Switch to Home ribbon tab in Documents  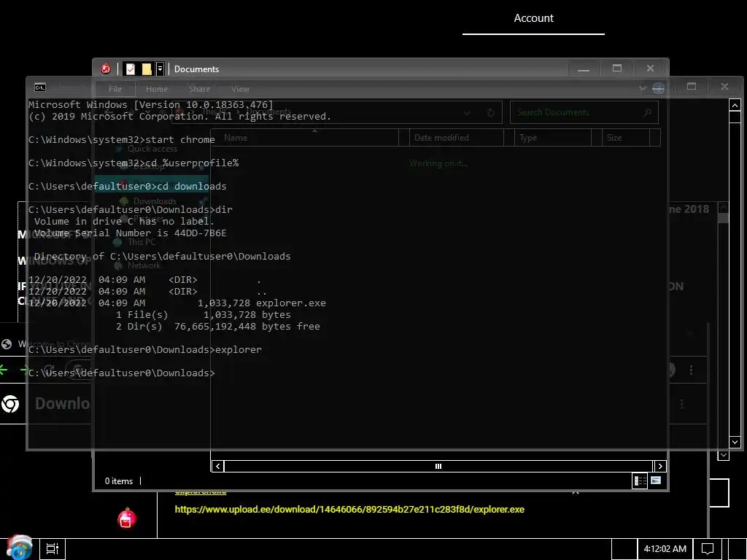157,89
